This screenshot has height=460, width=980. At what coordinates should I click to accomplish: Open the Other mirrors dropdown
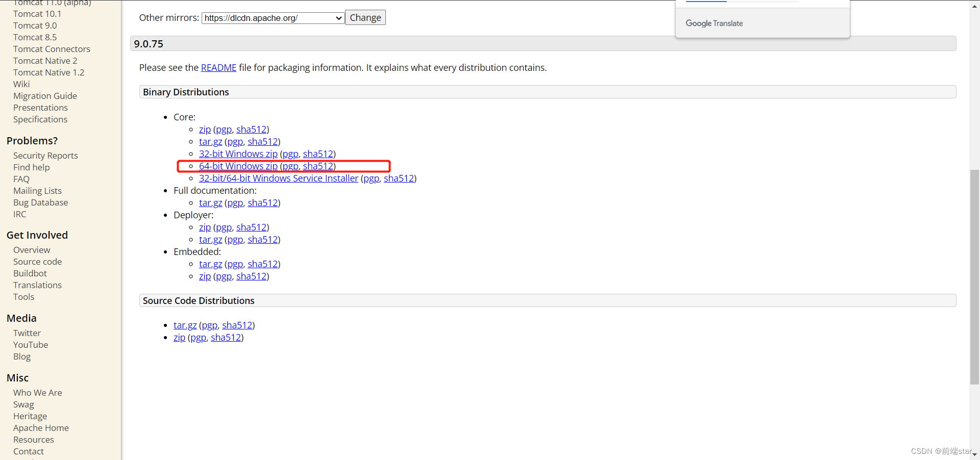273,18
